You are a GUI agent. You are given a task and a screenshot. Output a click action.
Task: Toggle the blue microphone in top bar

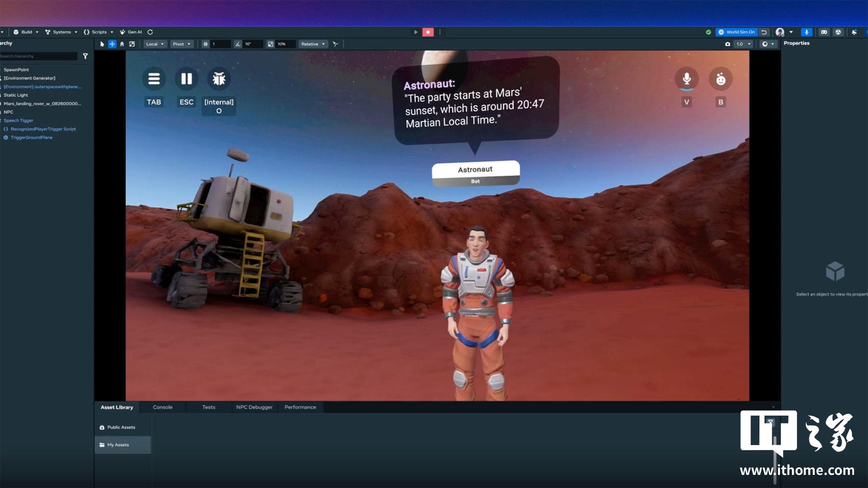(x=806, y=32)
